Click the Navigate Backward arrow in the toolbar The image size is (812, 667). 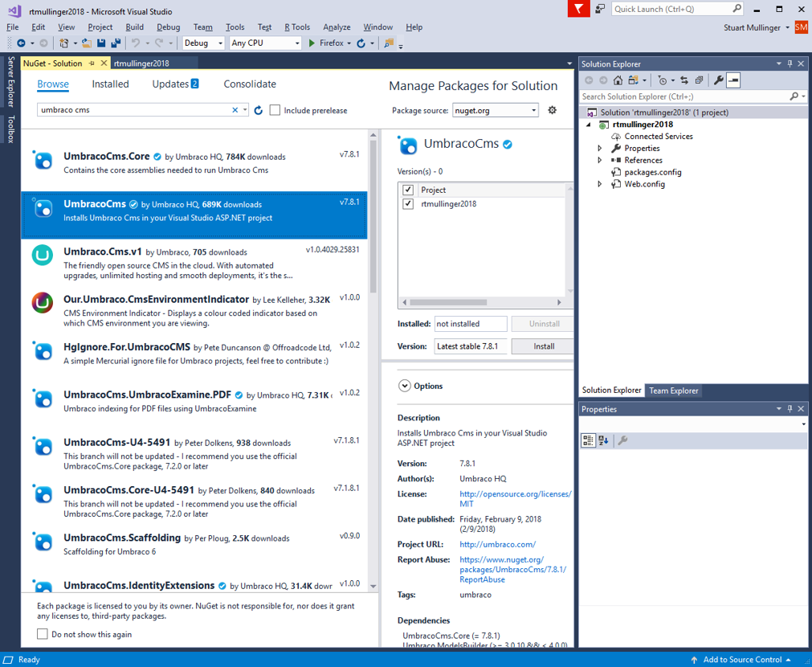tap(21, 43)
